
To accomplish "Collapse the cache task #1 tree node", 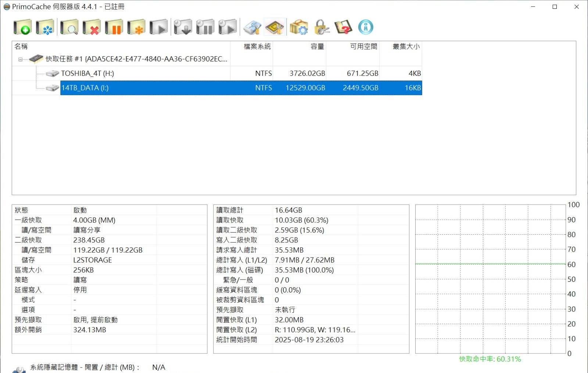I will [21, 59].
